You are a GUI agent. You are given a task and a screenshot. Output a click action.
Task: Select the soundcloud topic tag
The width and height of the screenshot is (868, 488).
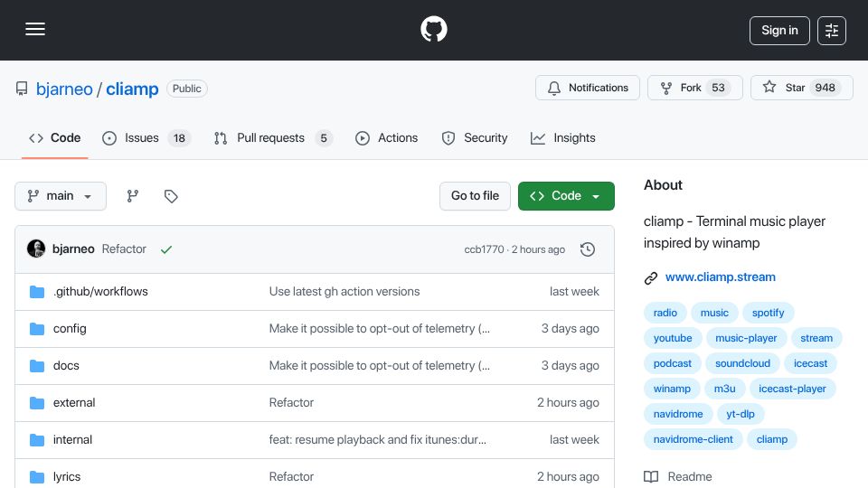pyautogui.click(x=742, y=363)
